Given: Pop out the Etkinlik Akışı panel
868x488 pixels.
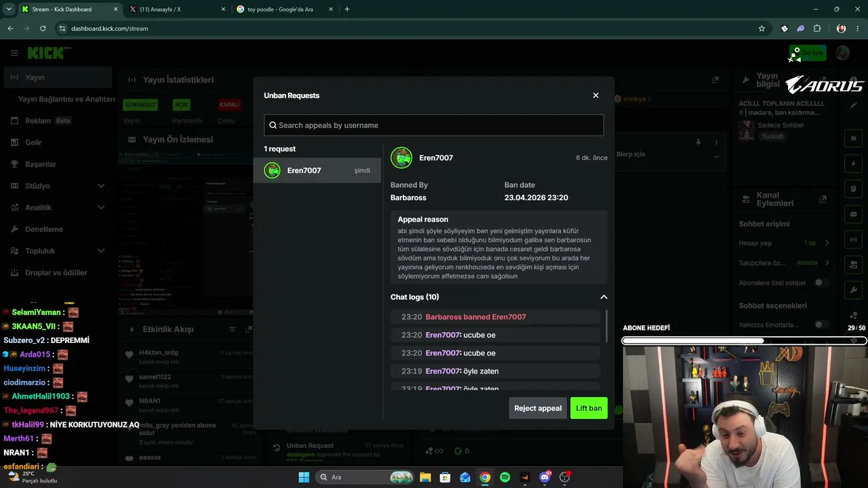Looking at the screenshot, I should pos(248,329).
